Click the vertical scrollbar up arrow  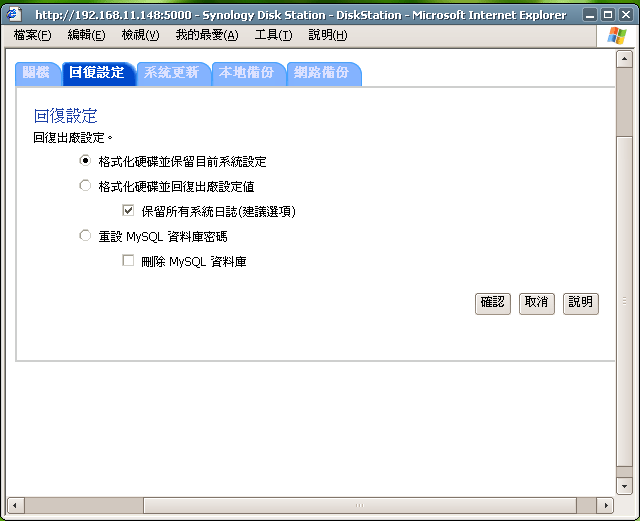624,59
